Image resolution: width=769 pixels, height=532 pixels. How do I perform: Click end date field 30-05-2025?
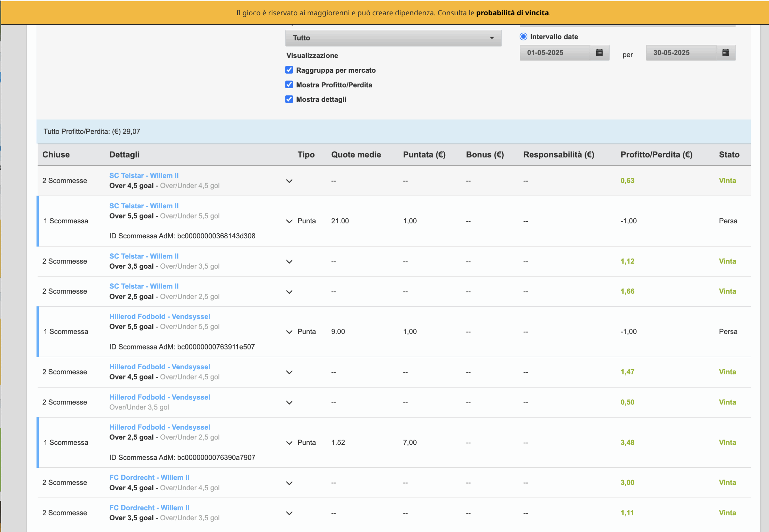coord(681,53)
